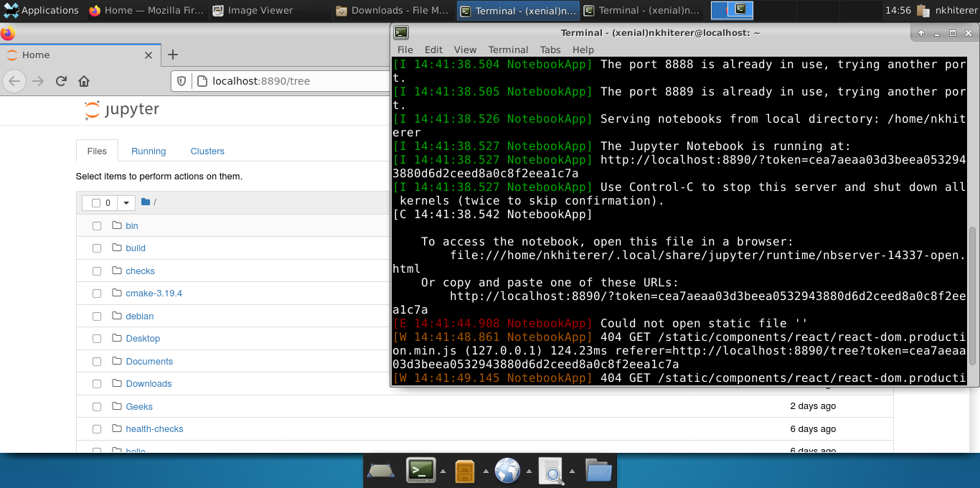Click the 'always on top' arrow button in terminal title bar

921,33
